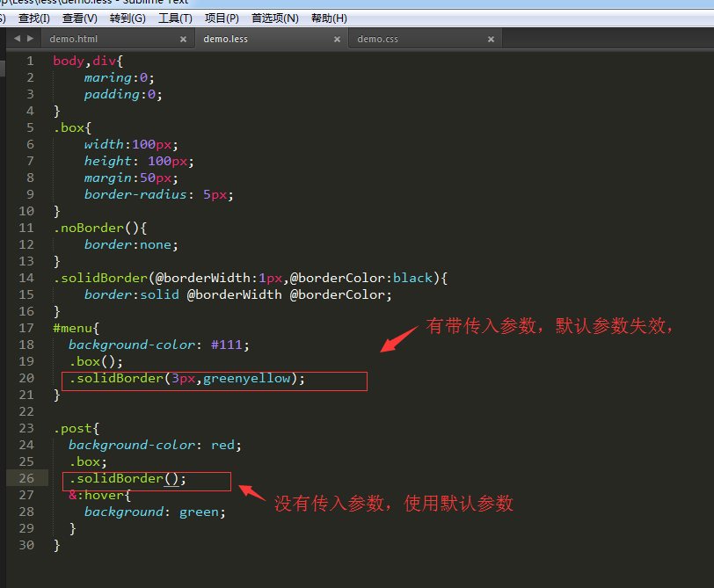Click the 'padding:0;' declaration

click(123, 94)
